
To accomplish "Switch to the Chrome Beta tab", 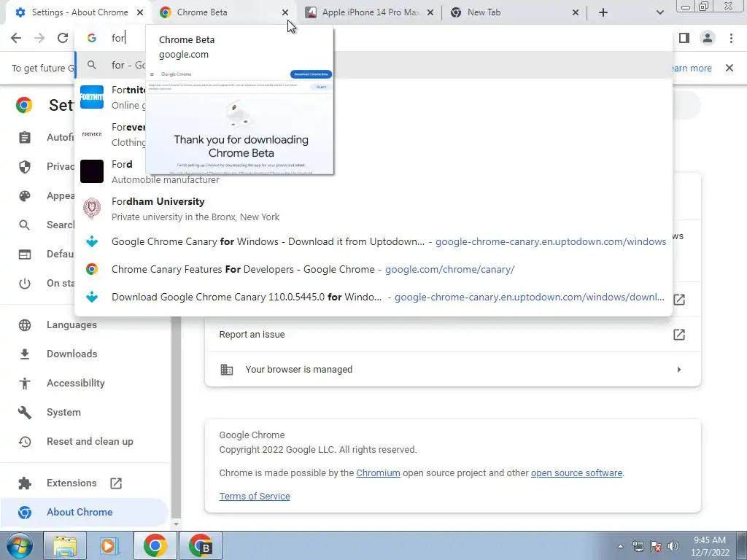I will (223, 12).
